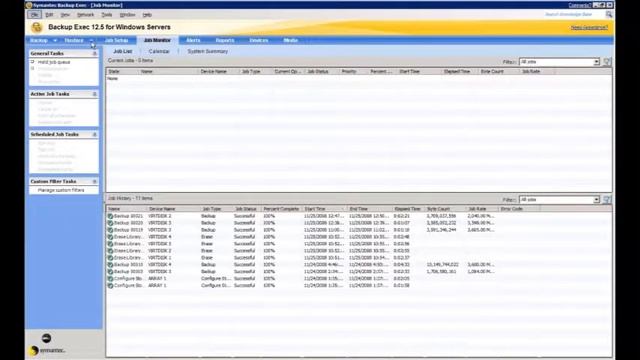
Task: Select the Backup 00021 job name
Action: (128, 216)
